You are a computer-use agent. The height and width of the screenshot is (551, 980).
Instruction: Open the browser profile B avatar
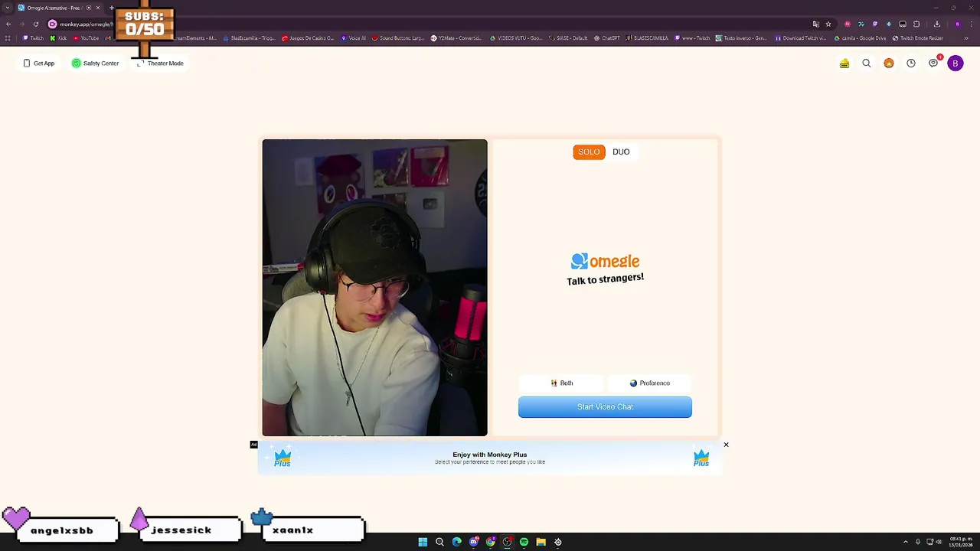pyautogui.click(x=957, y=24)
